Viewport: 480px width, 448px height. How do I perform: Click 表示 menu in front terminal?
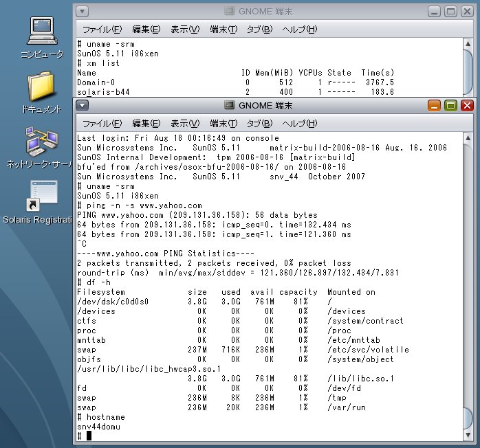pos(184,124)
